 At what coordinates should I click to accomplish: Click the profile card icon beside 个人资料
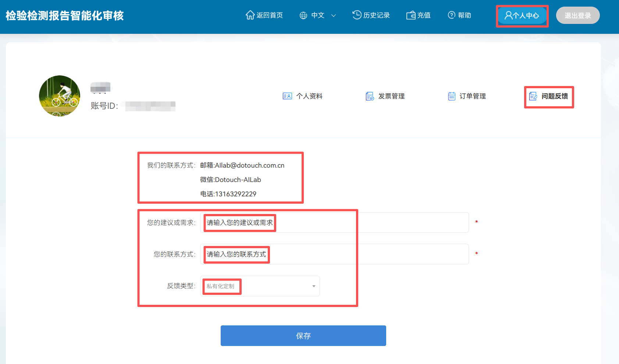tap(287, 96)
